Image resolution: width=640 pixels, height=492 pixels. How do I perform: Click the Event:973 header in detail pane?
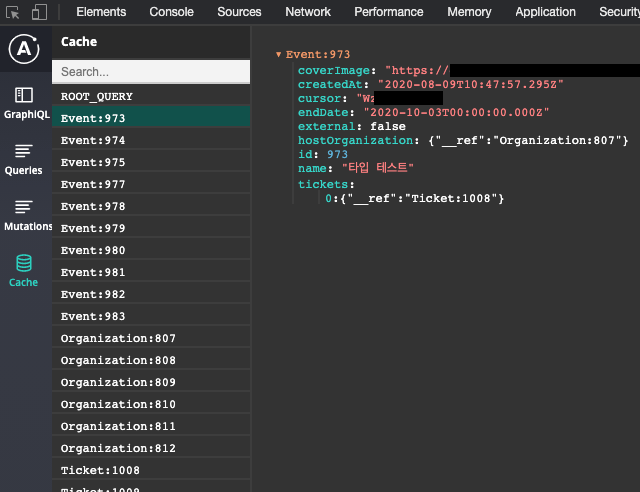pyautogui.click(x=318, y=54)
